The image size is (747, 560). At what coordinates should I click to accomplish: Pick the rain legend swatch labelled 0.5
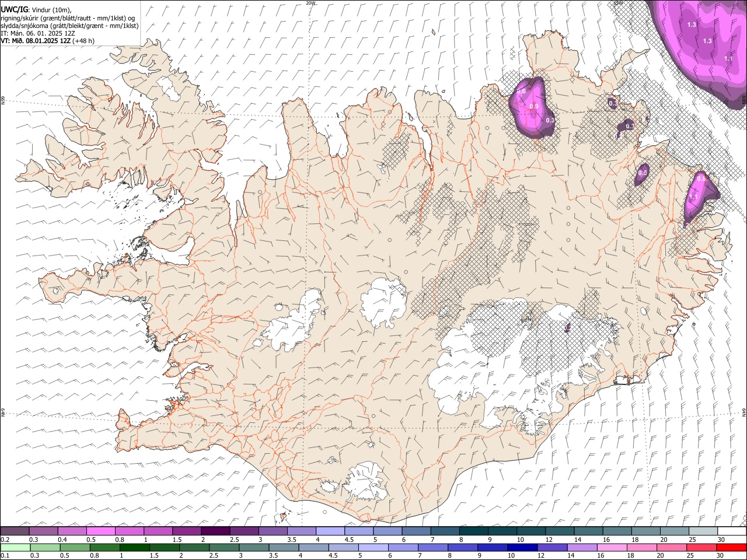click(x=75, y=548)
